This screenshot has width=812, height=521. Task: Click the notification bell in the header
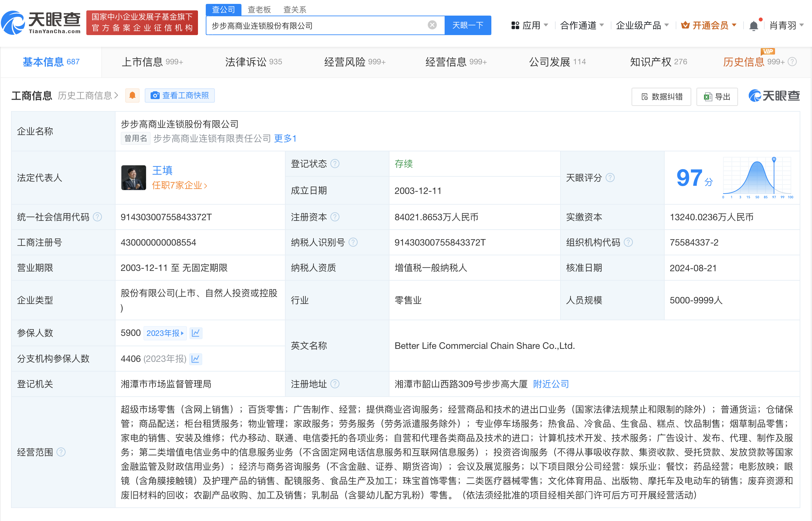tap(754, 26)
